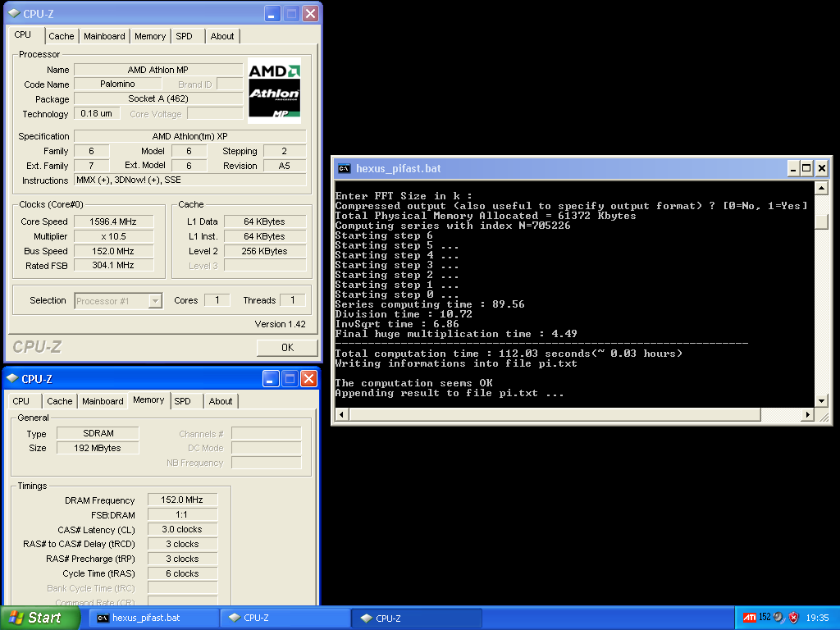Screen dimensions: 840x630
Task: Click the memory Type field SDRAM
Action: (x=98, y=433)
